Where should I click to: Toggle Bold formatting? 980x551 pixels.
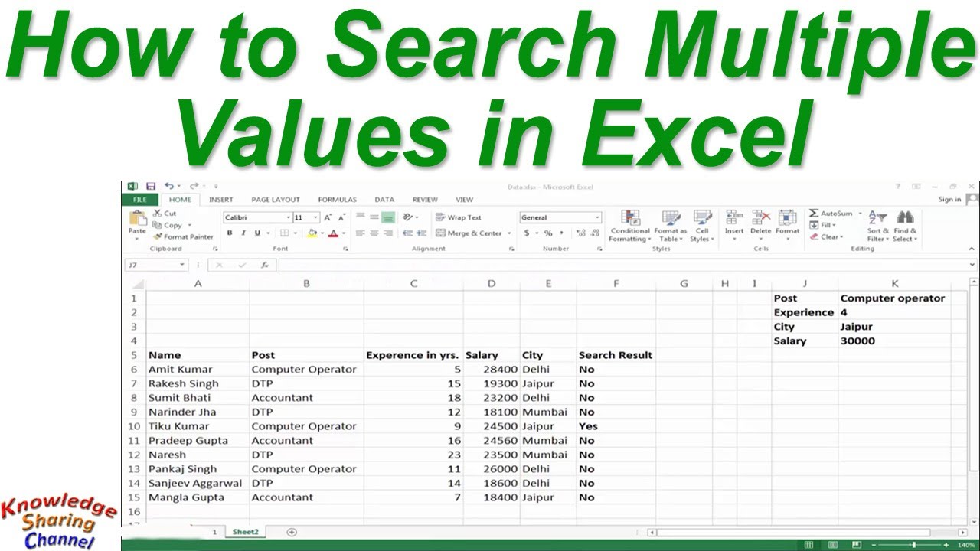coord(230,233)
